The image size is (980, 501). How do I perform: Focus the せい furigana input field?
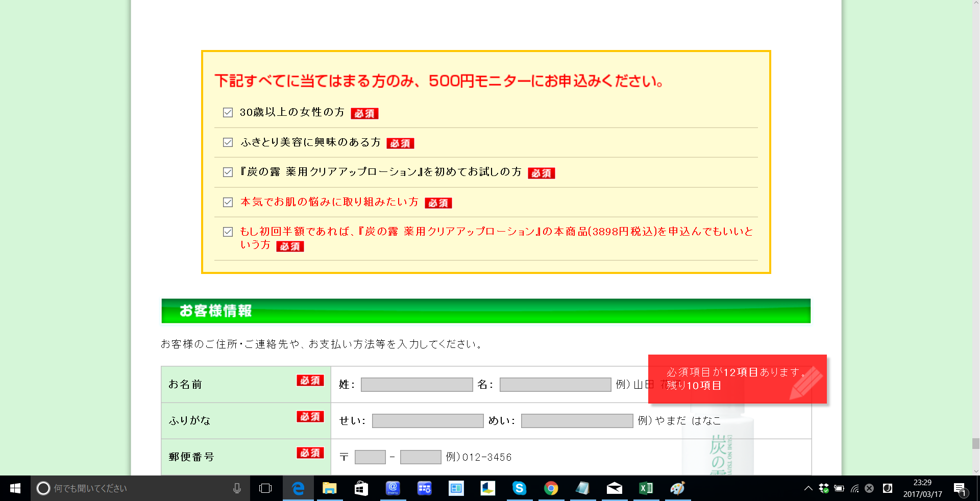[x=428, y=421]
